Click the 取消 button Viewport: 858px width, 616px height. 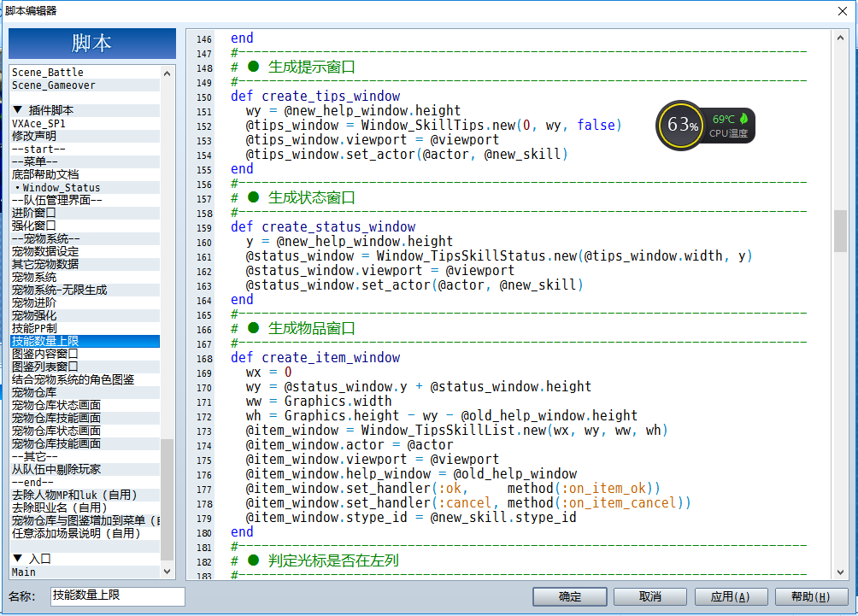pos(650,597)
